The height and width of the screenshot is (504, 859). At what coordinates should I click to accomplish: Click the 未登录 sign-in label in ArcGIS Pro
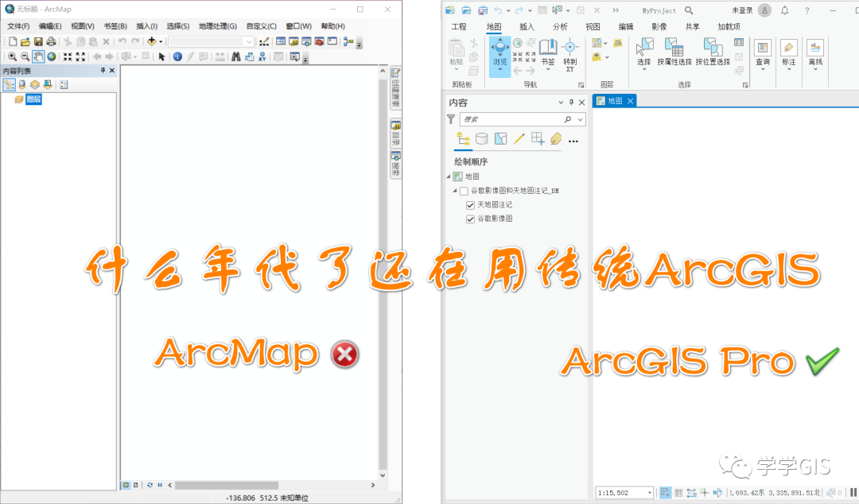(x=742, y=10)
